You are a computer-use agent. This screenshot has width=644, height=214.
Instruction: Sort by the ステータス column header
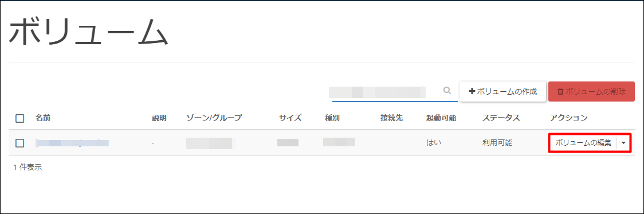point(501,118)
